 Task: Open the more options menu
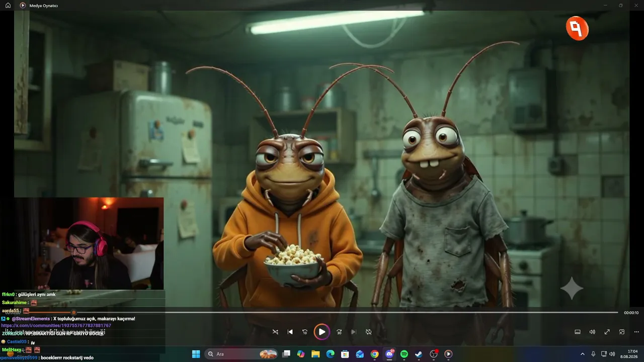(636, 332)
